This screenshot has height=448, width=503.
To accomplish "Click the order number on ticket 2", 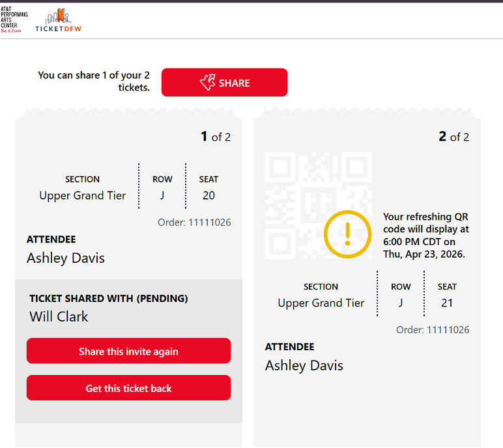I will pos(433,330).
